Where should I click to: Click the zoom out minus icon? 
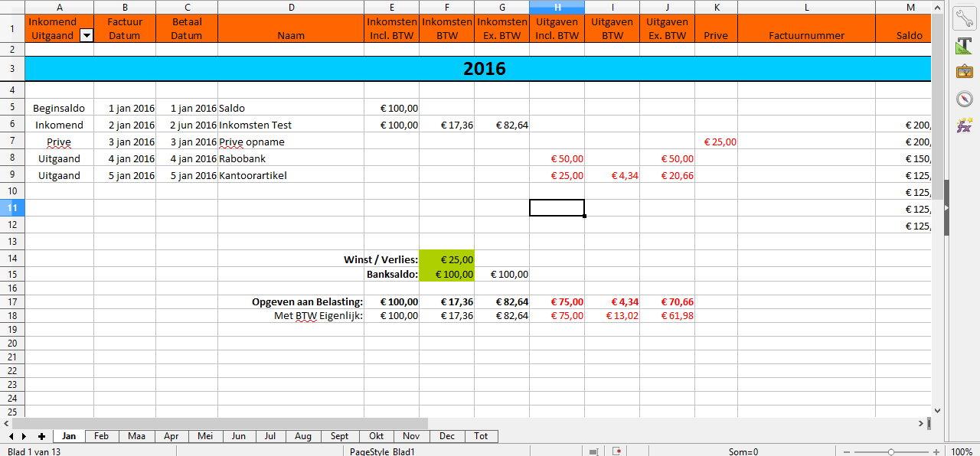(x=847, y=451)
